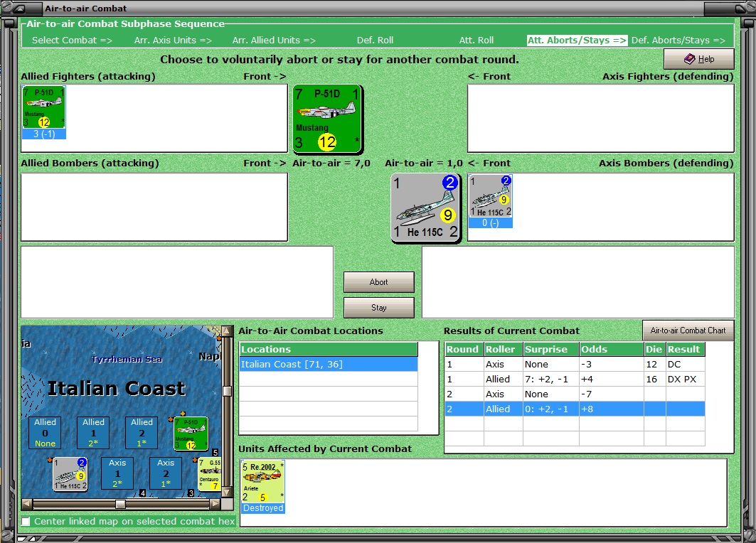Click the Axis 1 2* box on the map
The width and height of the screenshot is (756, 543).
tap(117, 473)
